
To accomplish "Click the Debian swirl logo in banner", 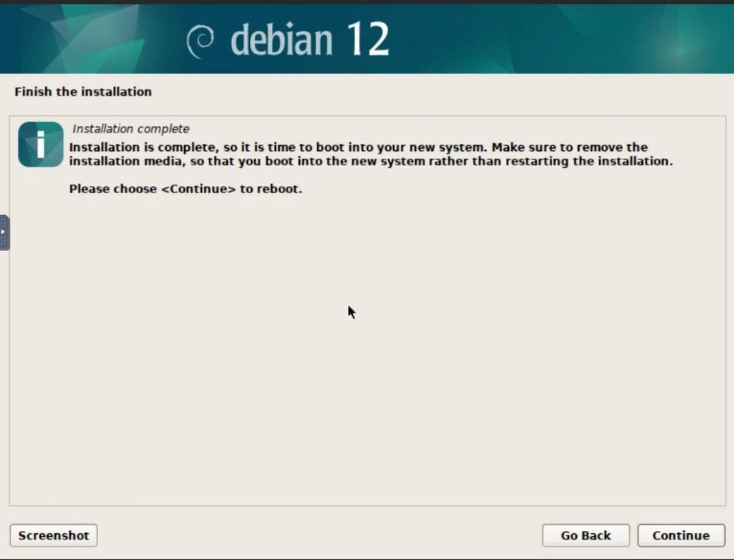I will [200, 41].
